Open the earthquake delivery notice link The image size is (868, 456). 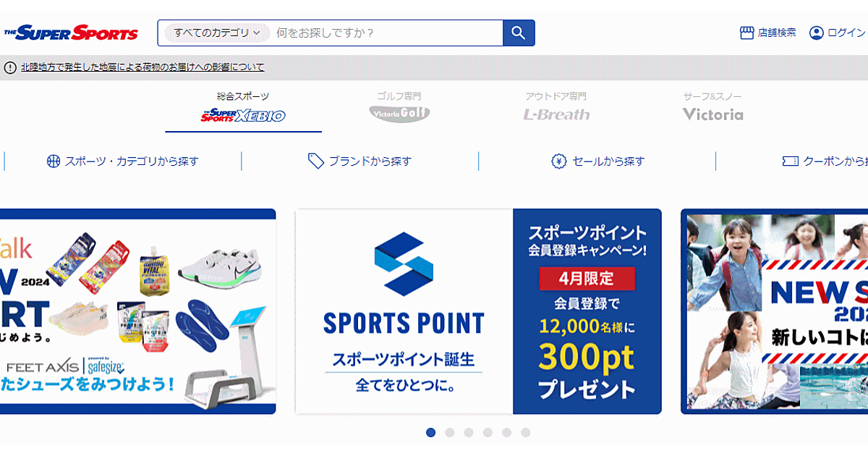(x=142, y=67)
